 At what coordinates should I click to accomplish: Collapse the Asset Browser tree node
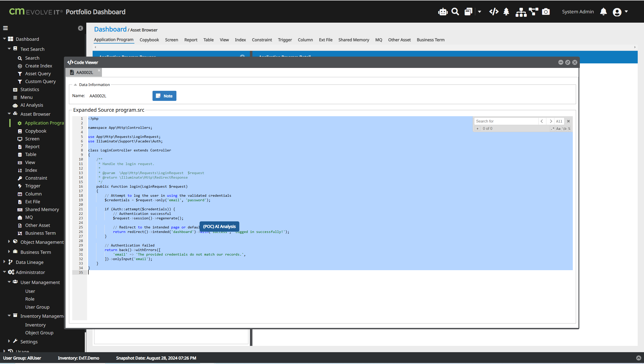click(x=9, y=114)
